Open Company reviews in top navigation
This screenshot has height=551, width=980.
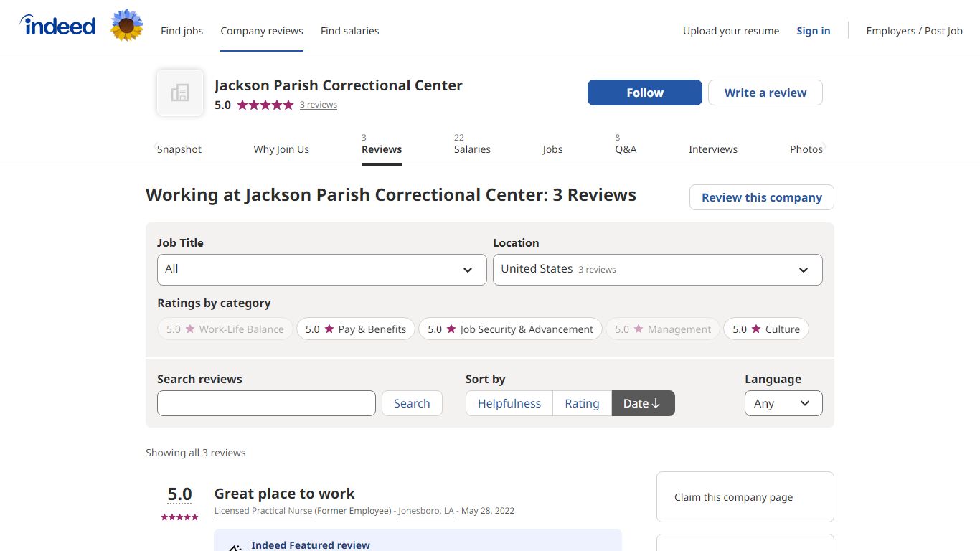pyautogui.click(x=262, y=31)
